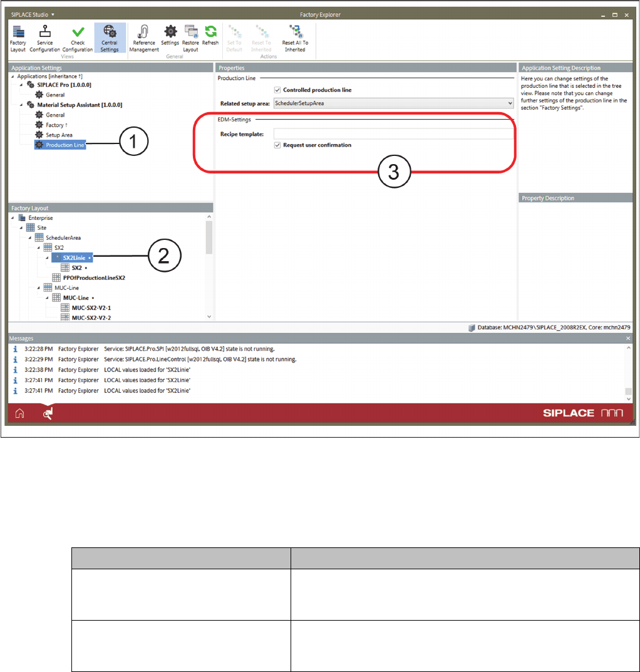640x672 pixels.
Task: Click Set To Default action
Action: pos(234,39)
